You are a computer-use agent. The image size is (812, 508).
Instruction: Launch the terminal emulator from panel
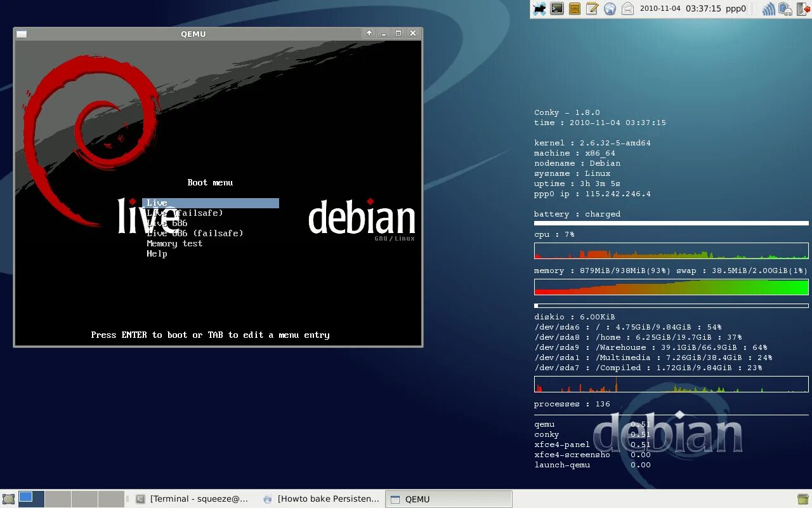click(x=557, y=9)
